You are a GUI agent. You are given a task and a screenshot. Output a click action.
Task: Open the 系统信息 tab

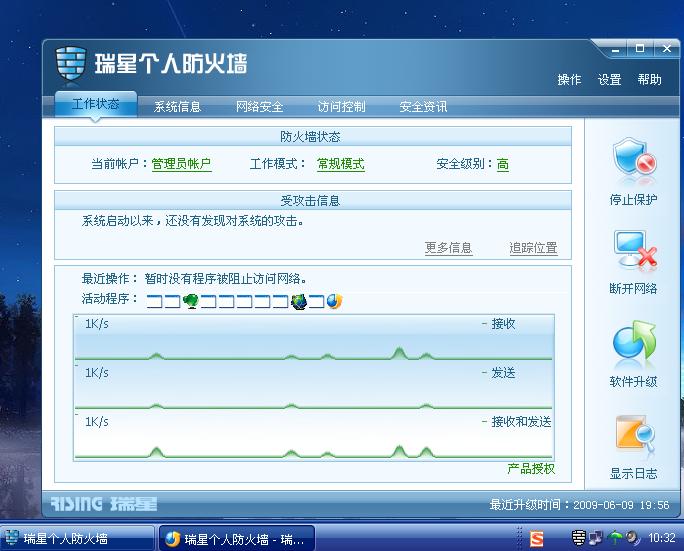(x=177, y=107)
